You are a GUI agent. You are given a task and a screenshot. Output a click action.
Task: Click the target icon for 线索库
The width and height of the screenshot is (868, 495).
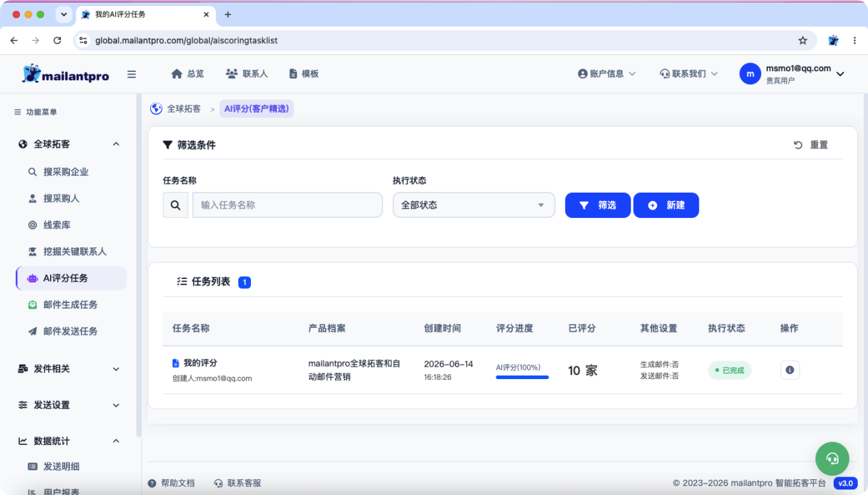(x=32, y=225)
